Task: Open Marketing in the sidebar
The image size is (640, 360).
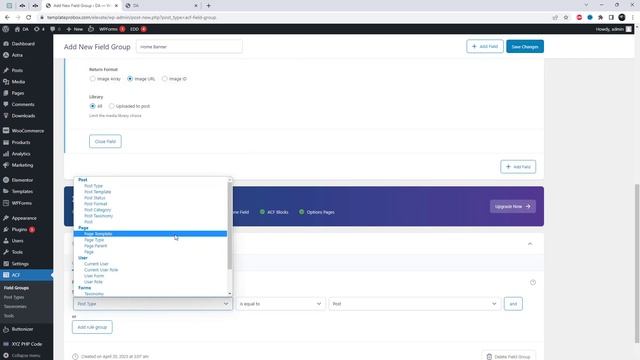Action: coord(22,165)
